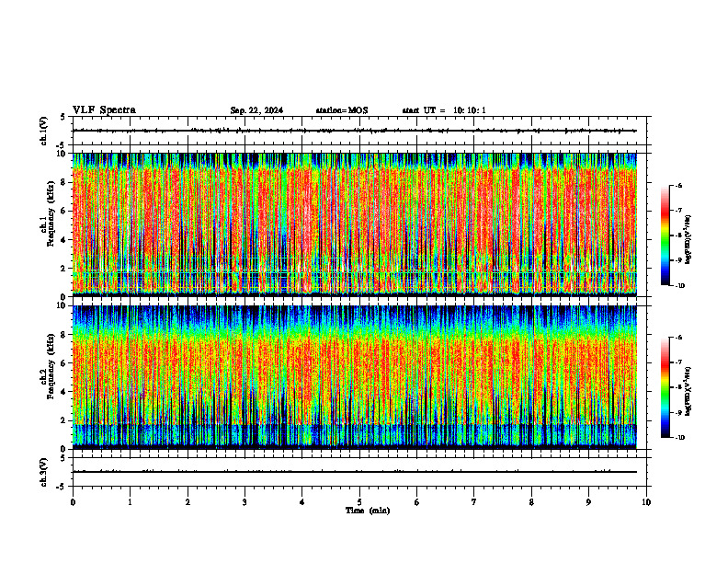The image size is (728, 563).
Task: Click time axis tick label "0"
Action: click(73, 502)
